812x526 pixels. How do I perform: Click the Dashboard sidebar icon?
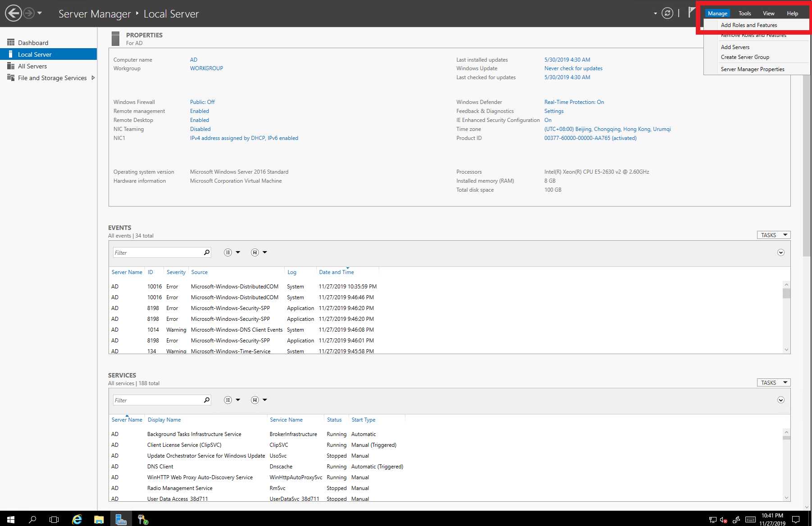(x=11, y=42)
